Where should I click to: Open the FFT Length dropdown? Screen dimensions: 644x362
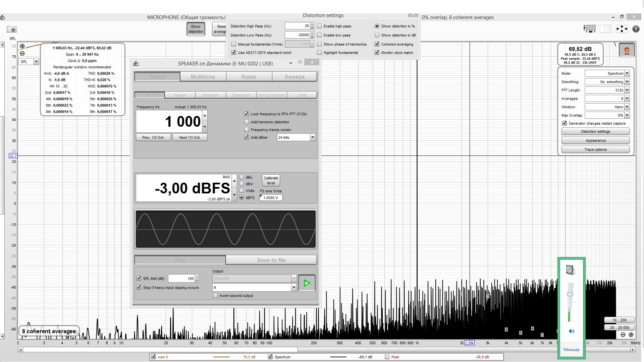[627, 90]
